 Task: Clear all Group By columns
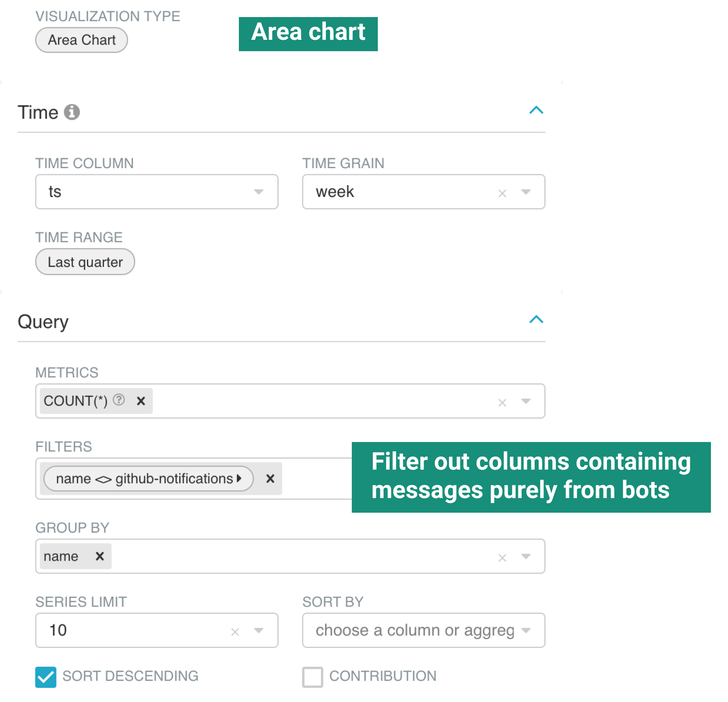[x=502, y=557]
